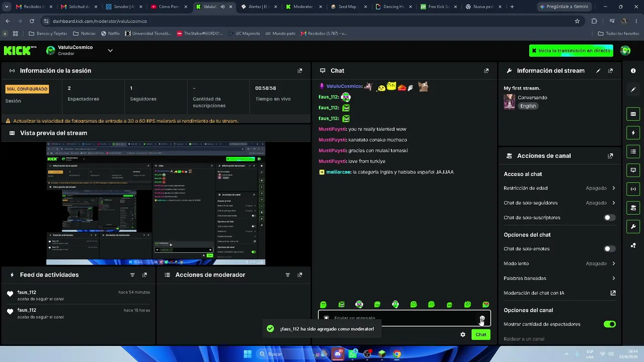
Task: Pop out the Chat panel
Action: coord(486,71)
